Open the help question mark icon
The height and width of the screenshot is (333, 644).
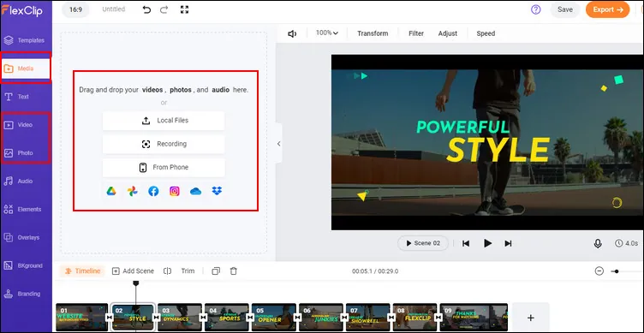pos(535,10)
